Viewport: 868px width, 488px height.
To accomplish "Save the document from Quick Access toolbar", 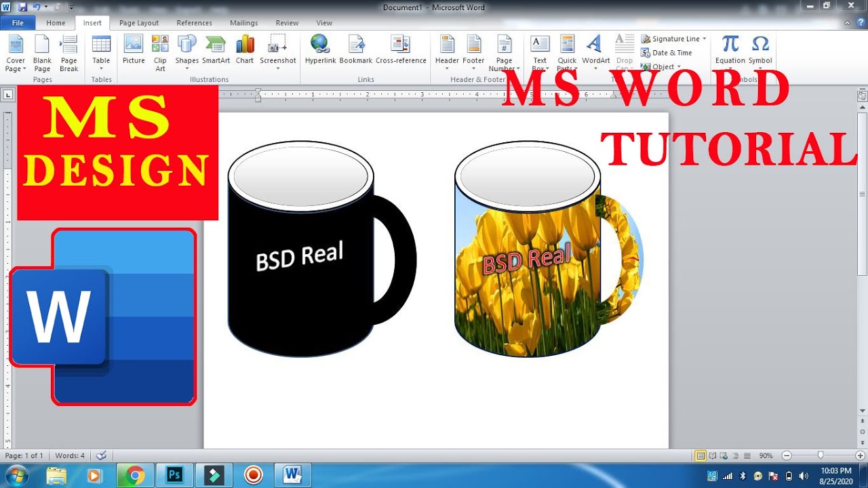I will 22,7.
